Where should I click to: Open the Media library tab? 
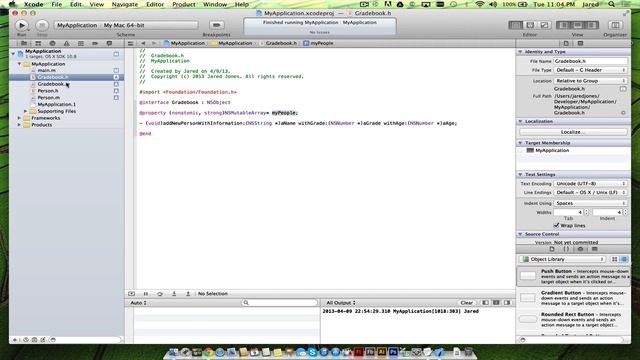tap(595, 249)
